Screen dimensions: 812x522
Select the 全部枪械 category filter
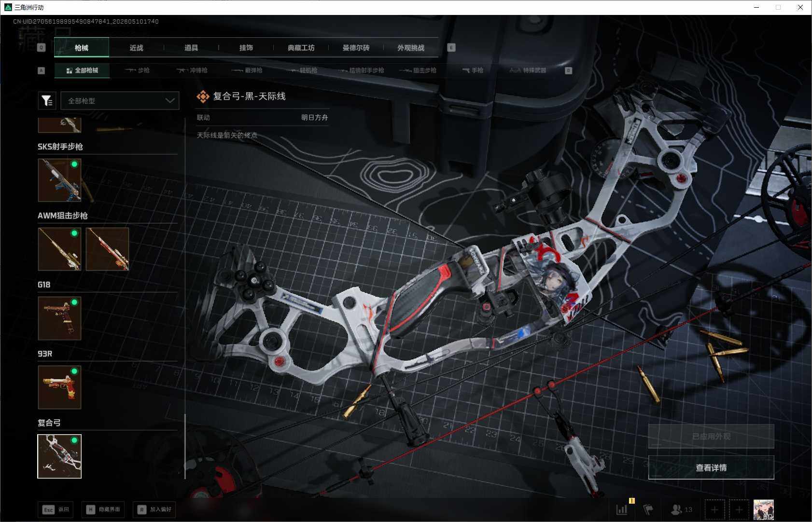(82, 70)
